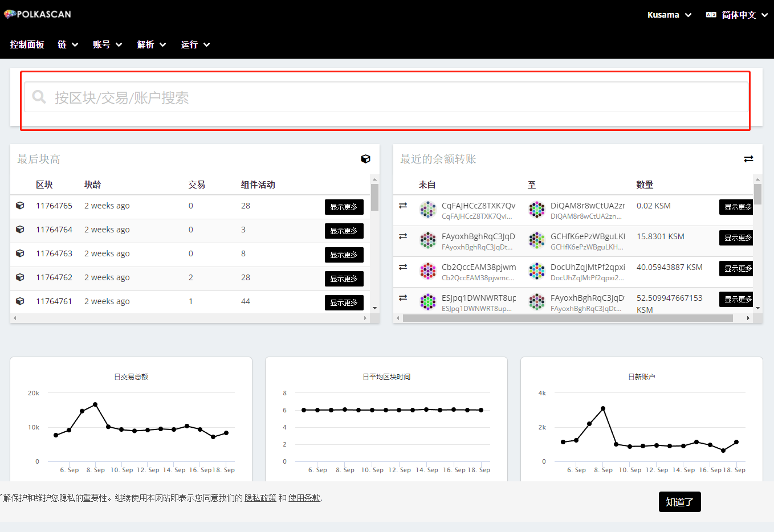Viewport: 774px width, 532px height.
Task: Click transfer arrows icon beside ESJpq1DWNWRT8up
Action: coord(403,297)
